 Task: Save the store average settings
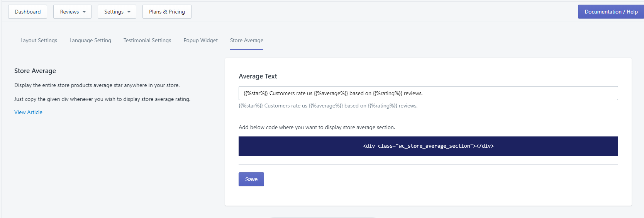tap(251, 179)
